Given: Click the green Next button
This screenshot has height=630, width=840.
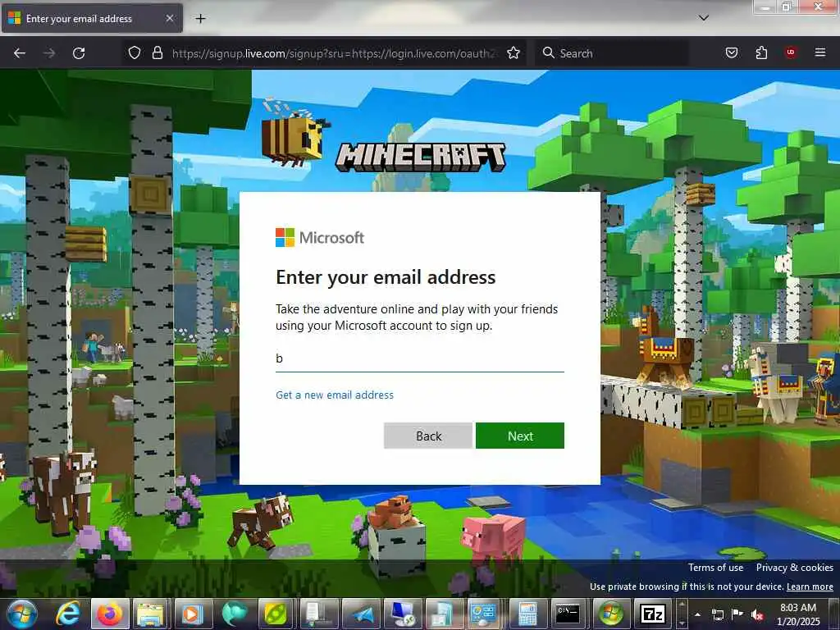Looking at the screenshot, I should 519,436.
